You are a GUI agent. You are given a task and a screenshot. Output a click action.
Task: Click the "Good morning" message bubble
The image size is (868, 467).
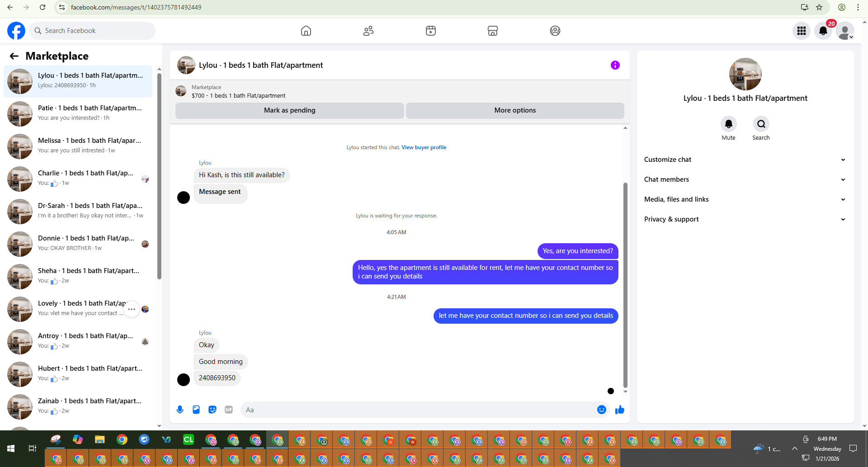(x=221, y=362)
